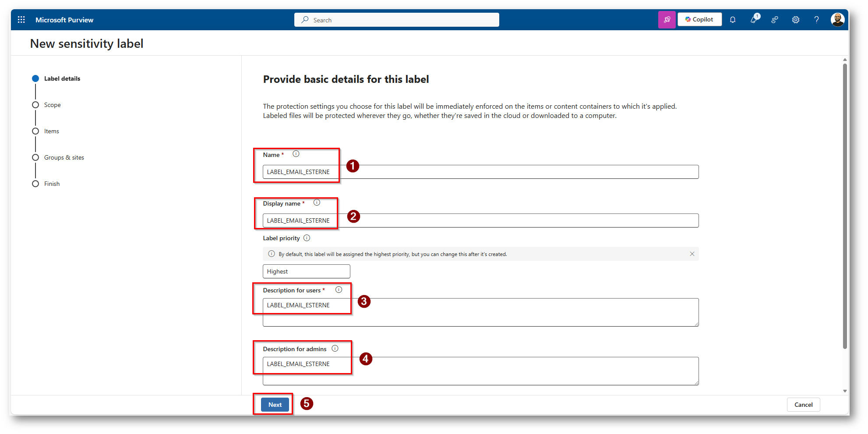
Task: Select the Label details wizard step
Action: [x=56, y=78]
